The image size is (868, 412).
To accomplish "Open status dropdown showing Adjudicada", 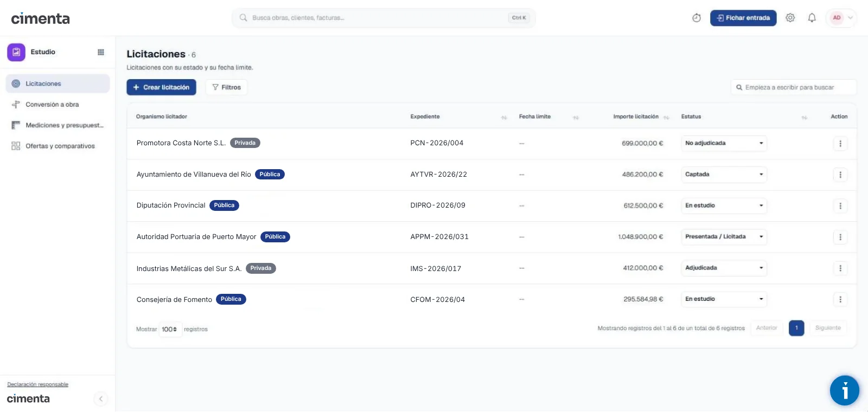I will click(724, 268).
